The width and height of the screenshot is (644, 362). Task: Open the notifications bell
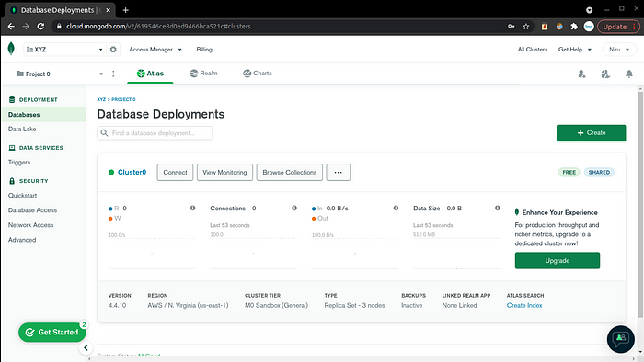click(628, 74)
